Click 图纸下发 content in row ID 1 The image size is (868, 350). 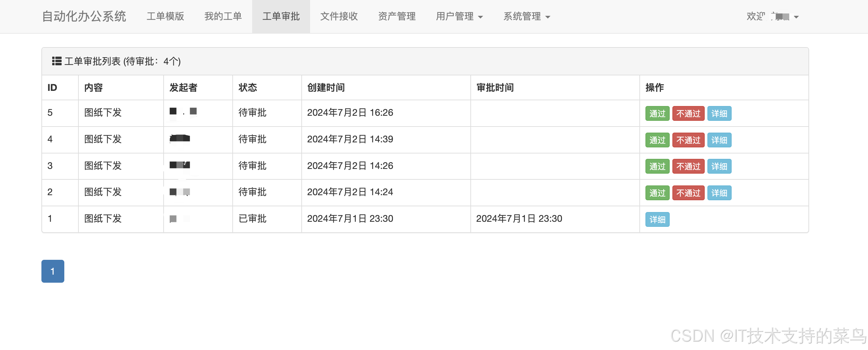pos(103,219)
